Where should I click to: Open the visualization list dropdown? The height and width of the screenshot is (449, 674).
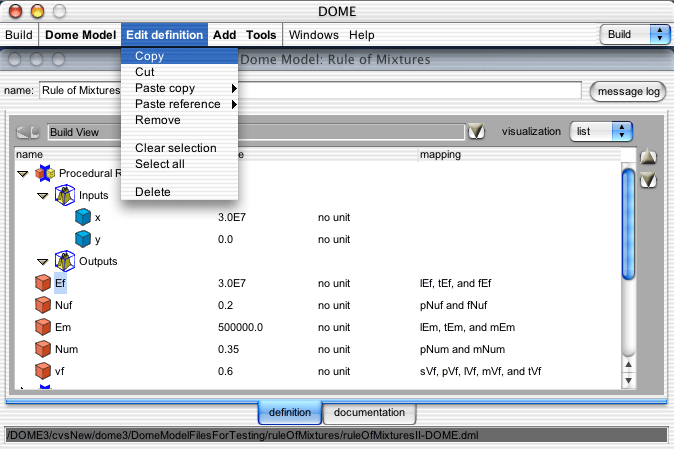click(601, 131)
